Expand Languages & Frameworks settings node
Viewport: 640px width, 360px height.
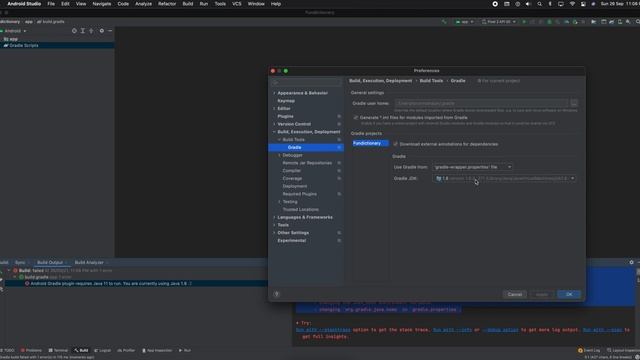(x=274, y=217)
